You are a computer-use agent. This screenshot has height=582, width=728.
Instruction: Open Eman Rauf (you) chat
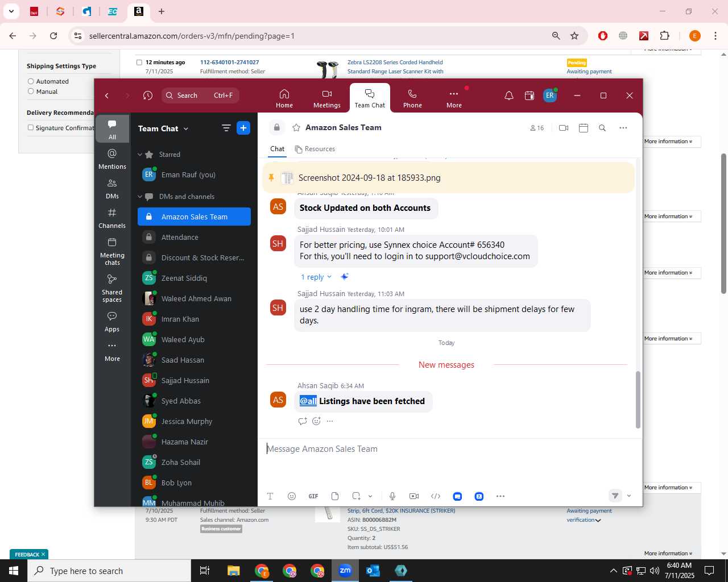click(x=194, y=174)
